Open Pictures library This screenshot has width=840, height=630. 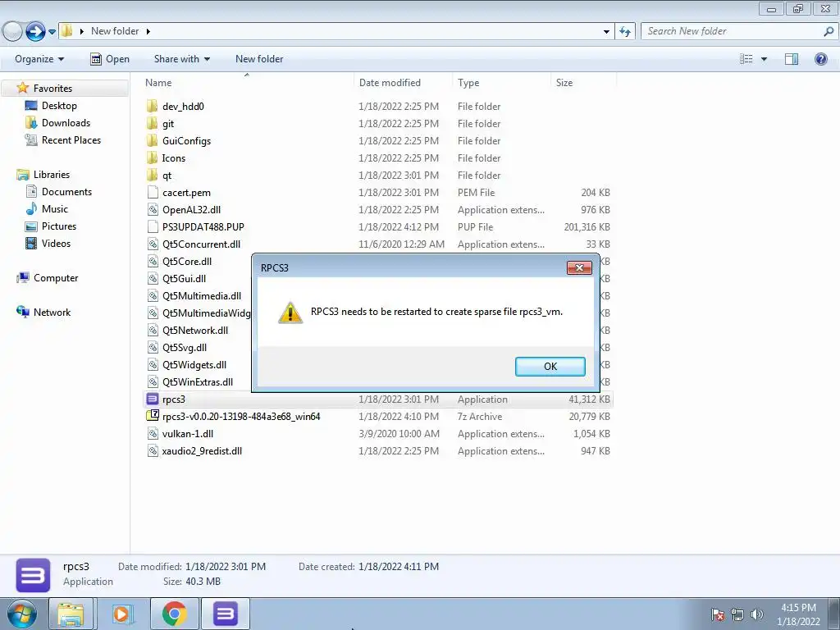click(x=59, y=226)
